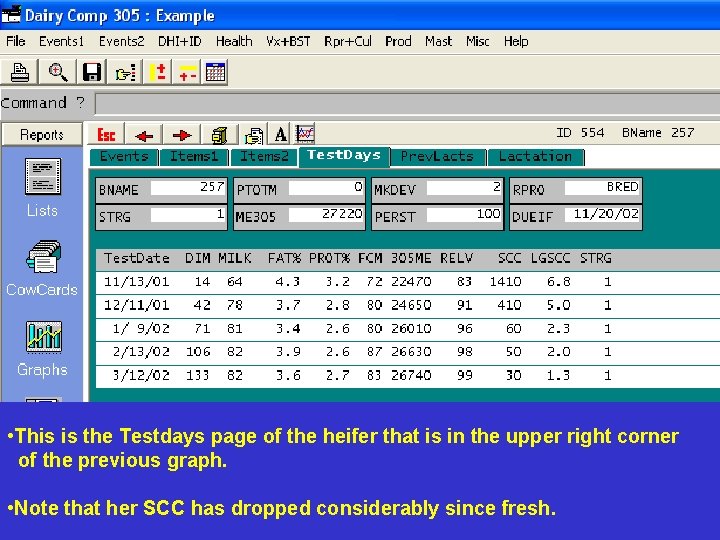Click the letter A font icon

(281, 135)
